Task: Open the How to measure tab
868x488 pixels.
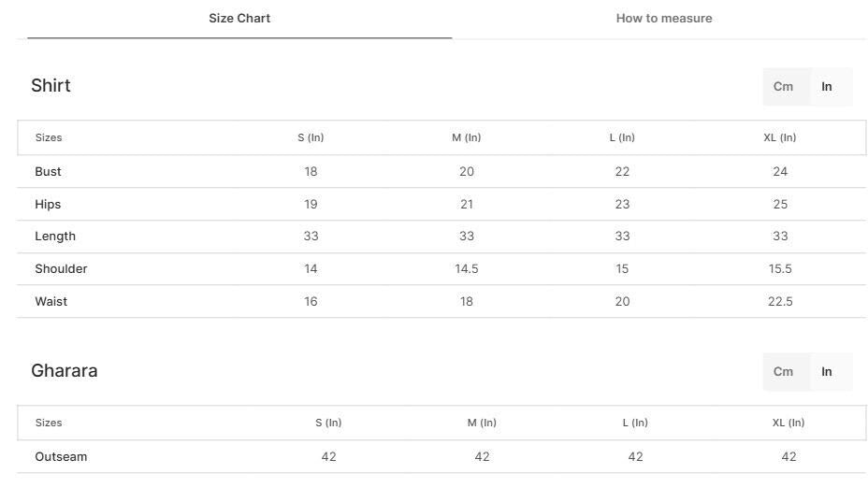Action: click(x=663, y=19)
